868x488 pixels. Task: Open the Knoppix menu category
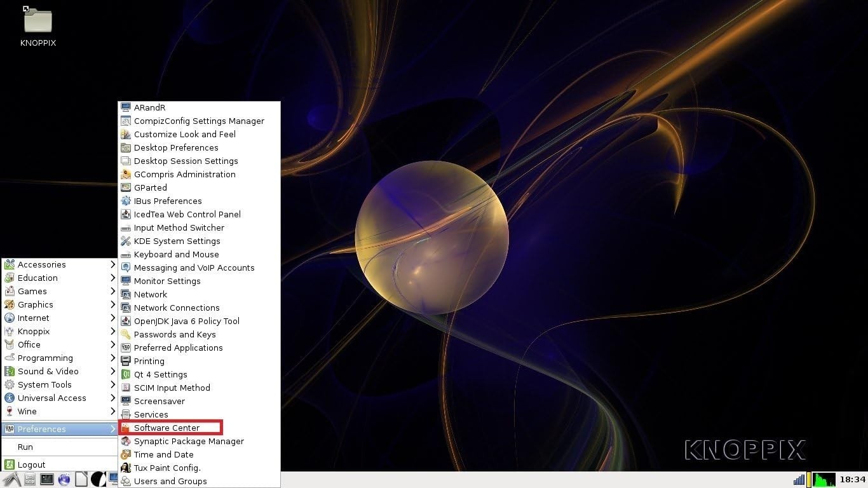[x=60, y=331]
